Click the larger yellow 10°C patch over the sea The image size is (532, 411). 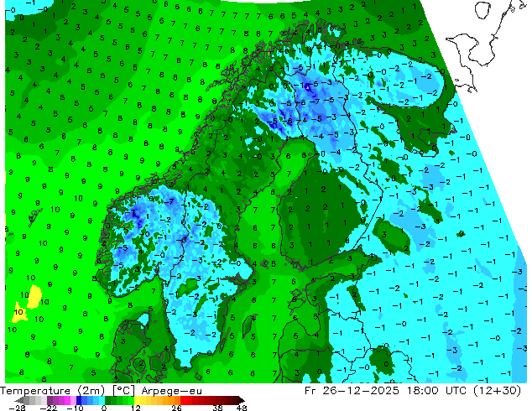point(34,297)
